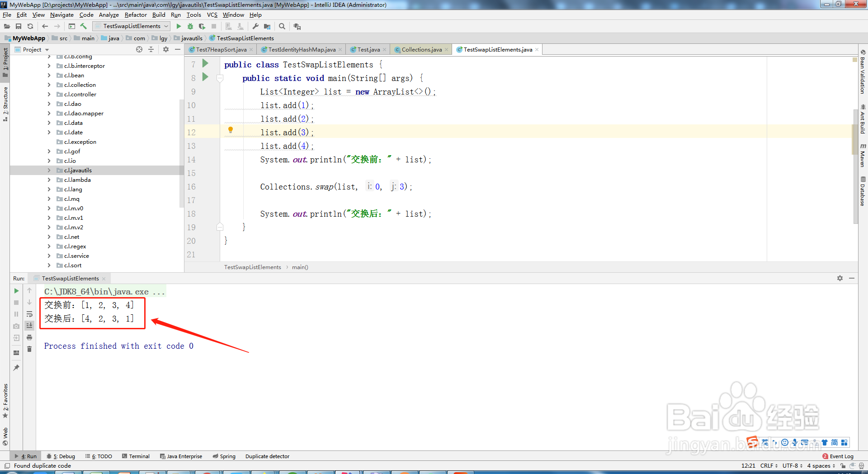Image resolution: width=868 pixels, height=474 pixels.
Task: Expand the c.l.service package node
Action: 49,256
